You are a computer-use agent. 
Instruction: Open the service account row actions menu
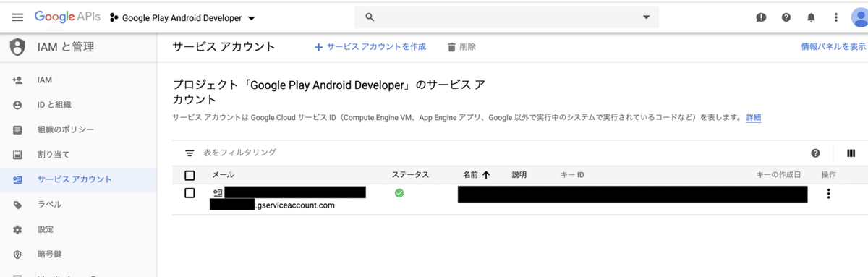click(829, 193)
